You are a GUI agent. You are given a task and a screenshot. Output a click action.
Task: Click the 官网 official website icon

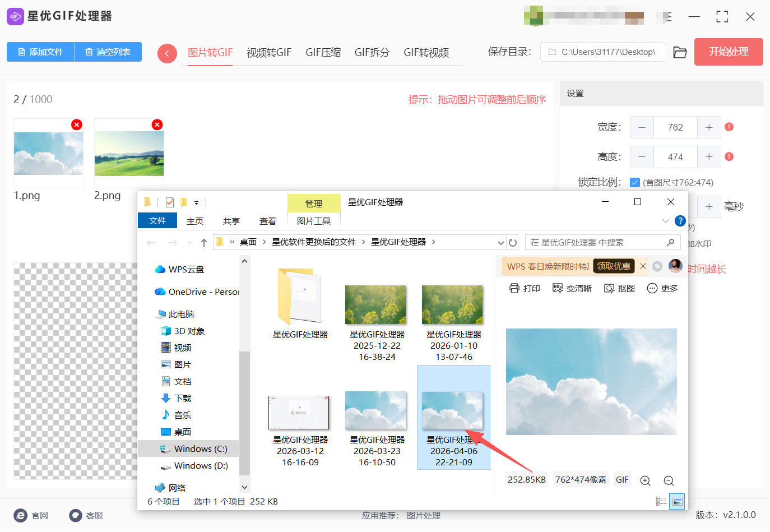point(21,515)
